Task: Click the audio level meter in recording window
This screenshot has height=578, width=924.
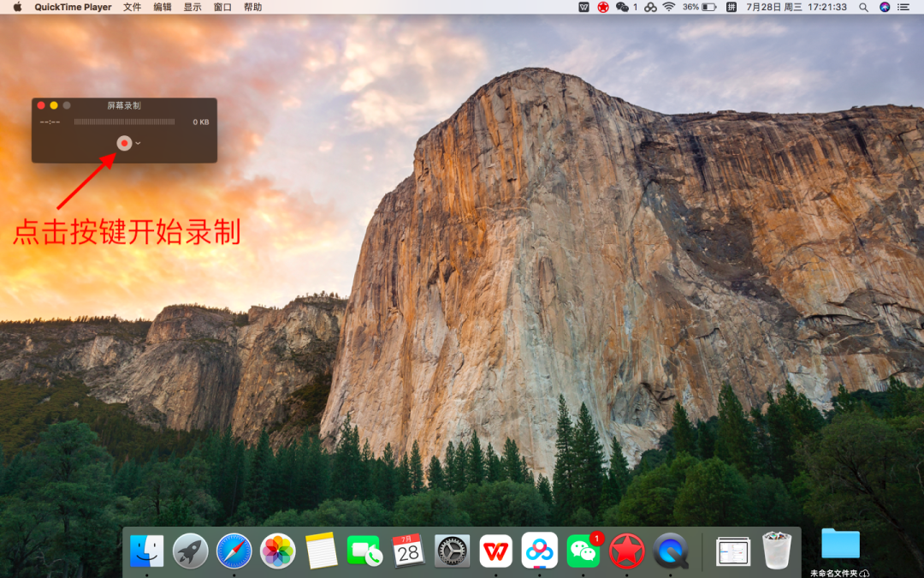Action: pos(124,122)
